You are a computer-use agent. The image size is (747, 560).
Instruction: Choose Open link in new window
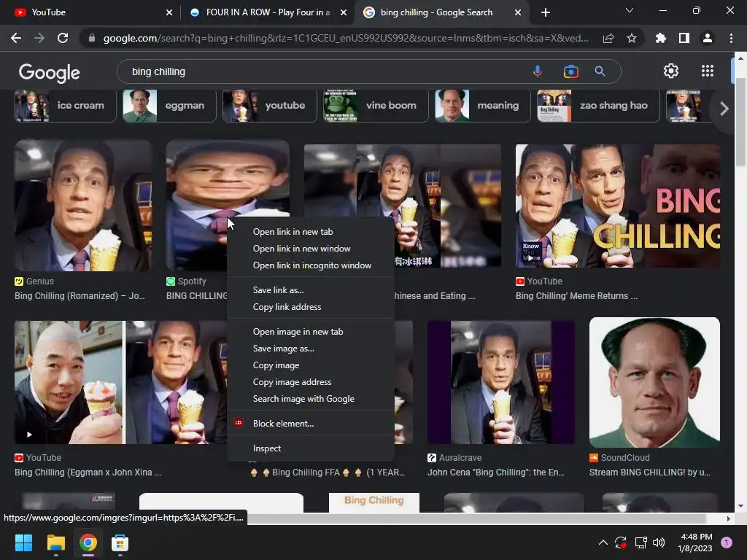click(311, 249)
